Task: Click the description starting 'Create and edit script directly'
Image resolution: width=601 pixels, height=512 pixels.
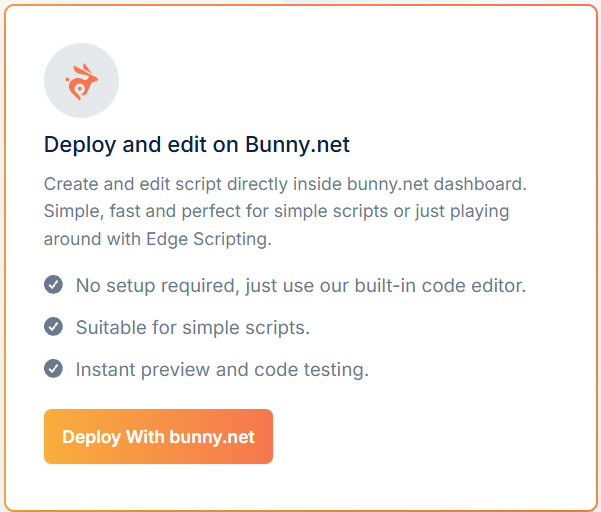Action: click(x=285, y=212)
